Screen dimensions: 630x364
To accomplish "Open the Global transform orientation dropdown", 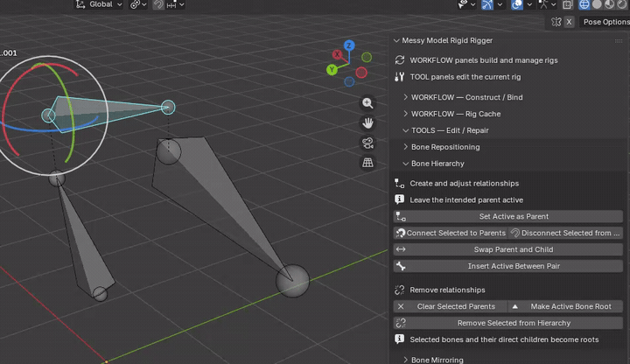I will [99, 4].
